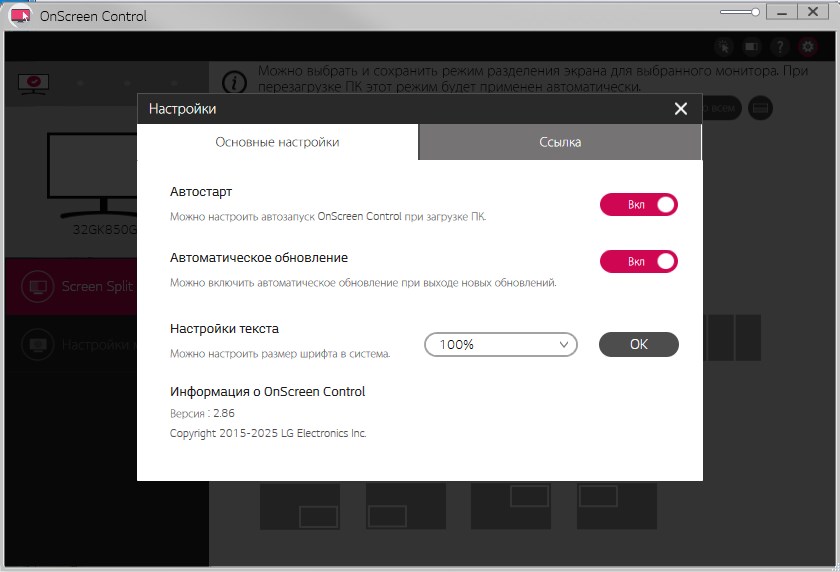Switch to the Ссылка tab
Viewport: 840px width, 572px height.
click(560, 142)
